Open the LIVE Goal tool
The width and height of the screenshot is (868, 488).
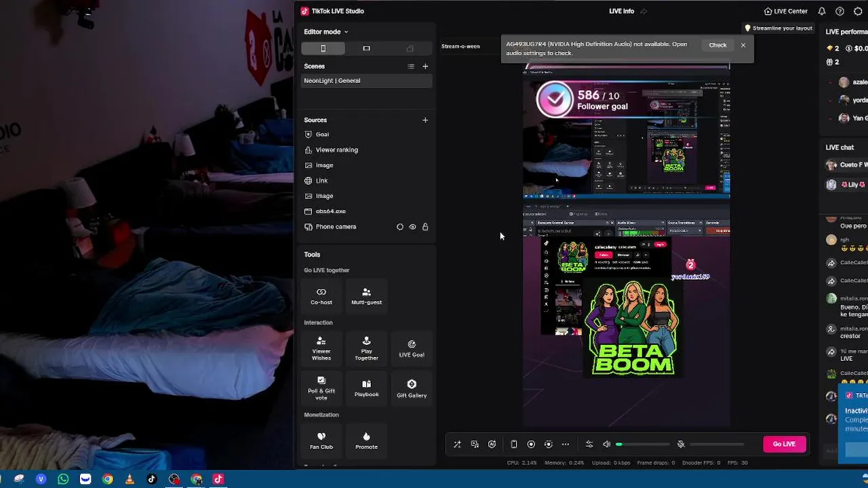point(412,348)
